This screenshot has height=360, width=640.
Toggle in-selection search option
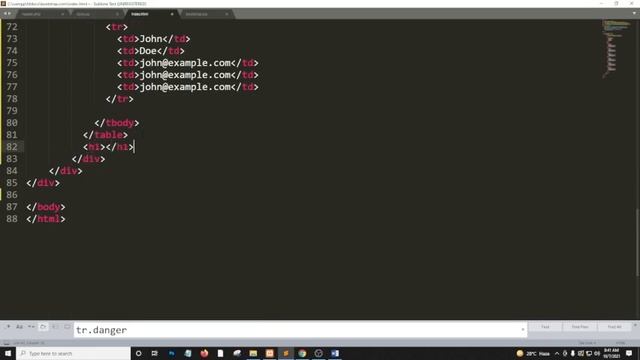55,327
